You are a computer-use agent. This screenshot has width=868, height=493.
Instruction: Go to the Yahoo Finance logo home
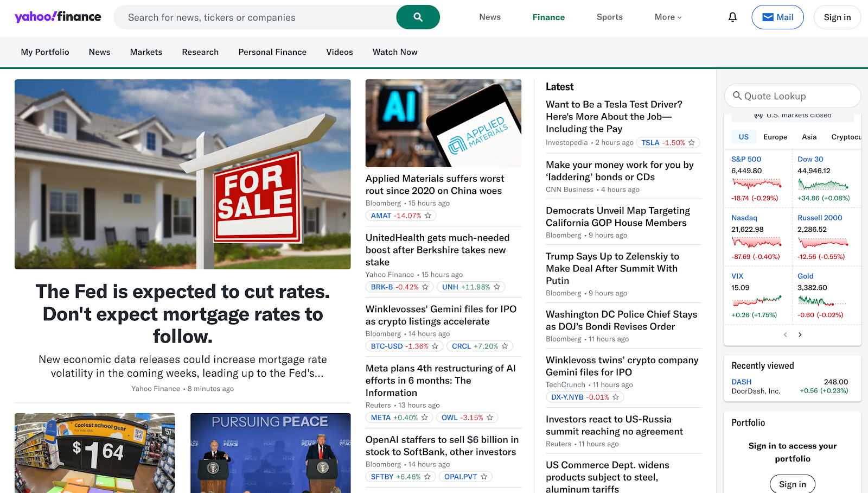coord(58,17)
